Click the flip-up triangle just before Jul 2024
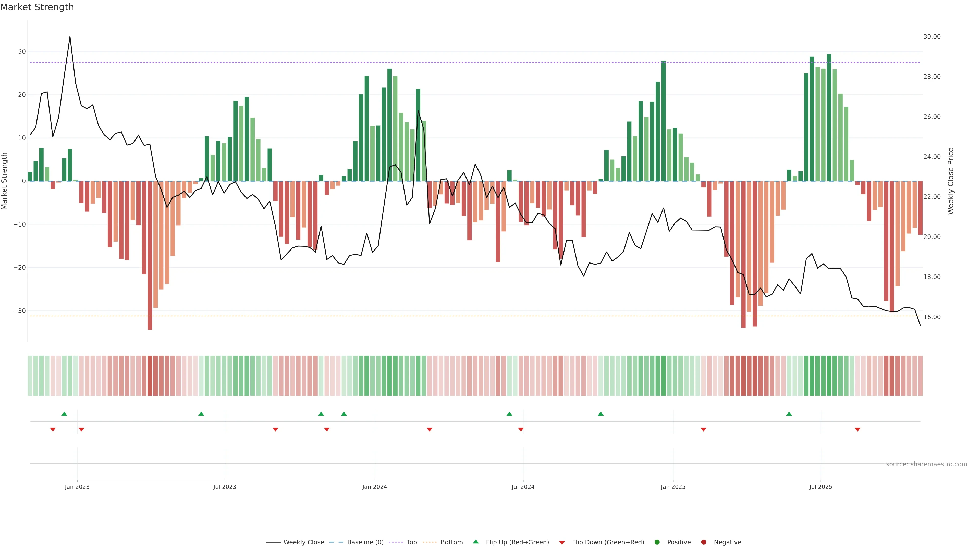The image size is (980, 551). pos(509,414)
